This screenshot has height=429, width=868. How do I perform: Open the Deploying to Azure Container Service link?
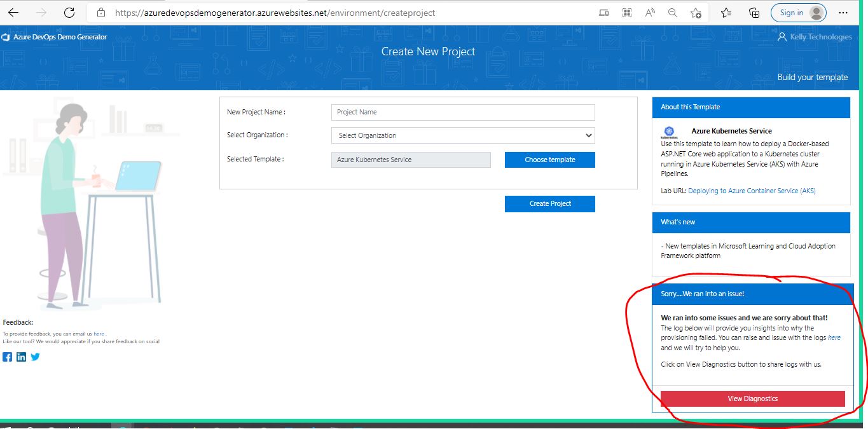click(752, 191)
